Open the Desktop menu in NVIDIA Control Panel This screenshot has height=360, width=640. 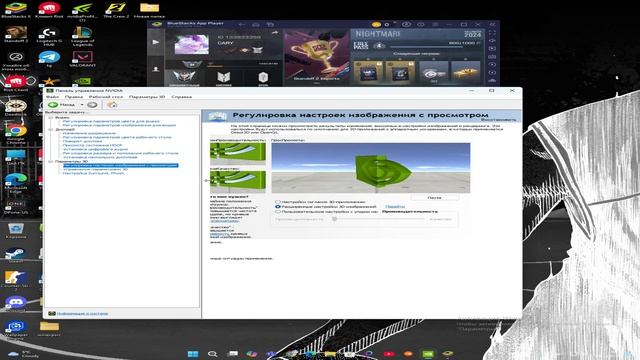coord(106,97)
